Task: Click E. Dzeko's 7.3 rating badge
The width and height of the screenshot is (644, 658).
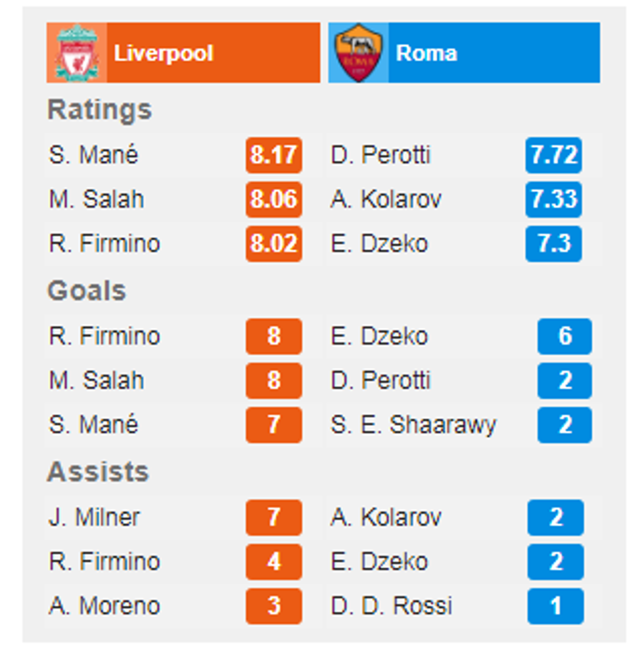Action: point(553,244)
